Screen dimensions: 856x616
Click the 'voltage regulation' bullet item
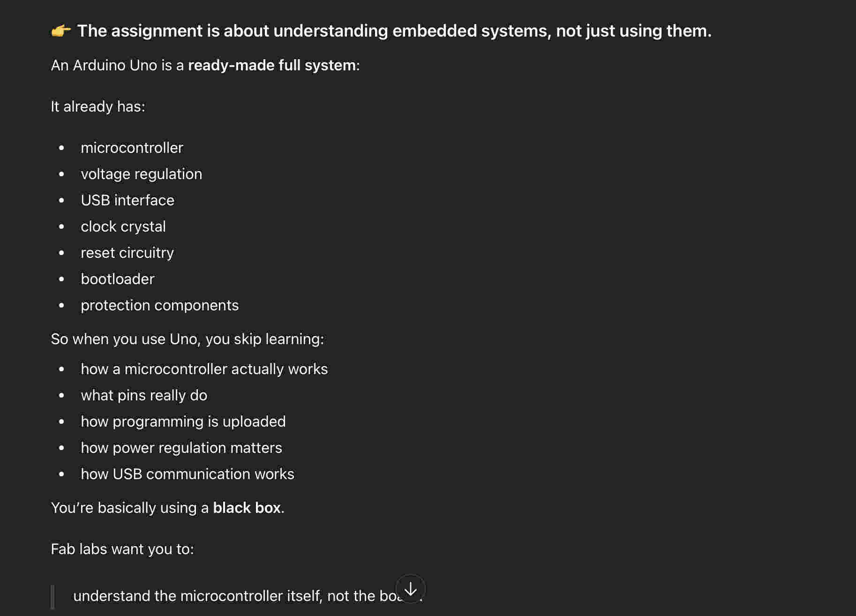coord(141,174)
